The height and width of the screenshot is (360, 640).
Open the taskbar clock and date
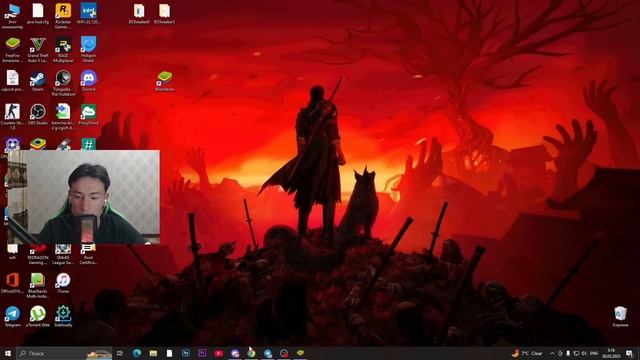click(611, 353)
